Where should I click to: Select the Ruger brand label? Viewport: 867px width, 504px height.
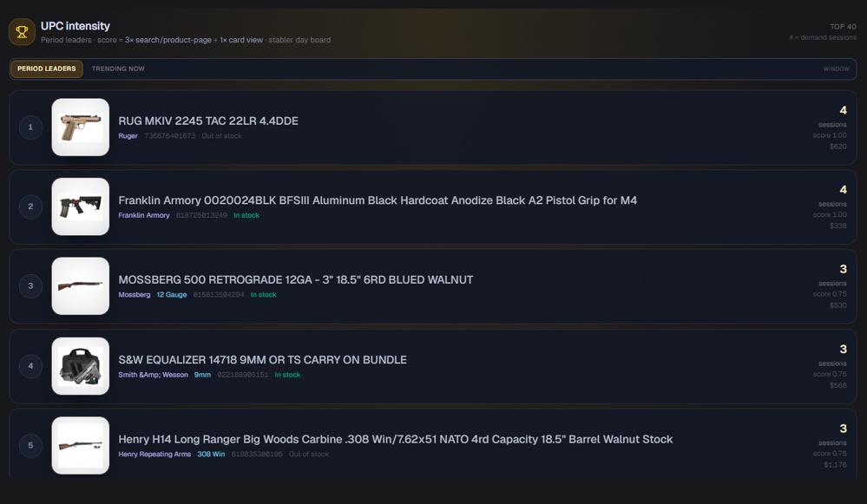(128, 136)
